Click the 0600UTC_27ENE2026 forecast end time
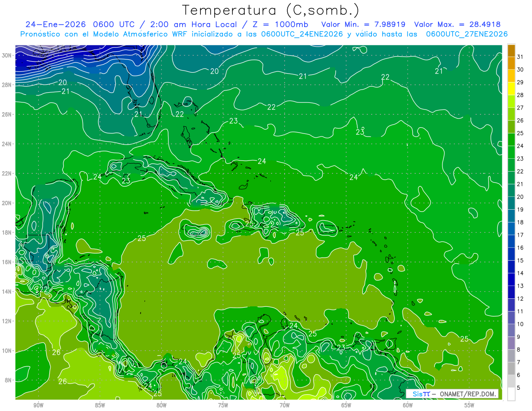532x411 pixels. (466, 34)
